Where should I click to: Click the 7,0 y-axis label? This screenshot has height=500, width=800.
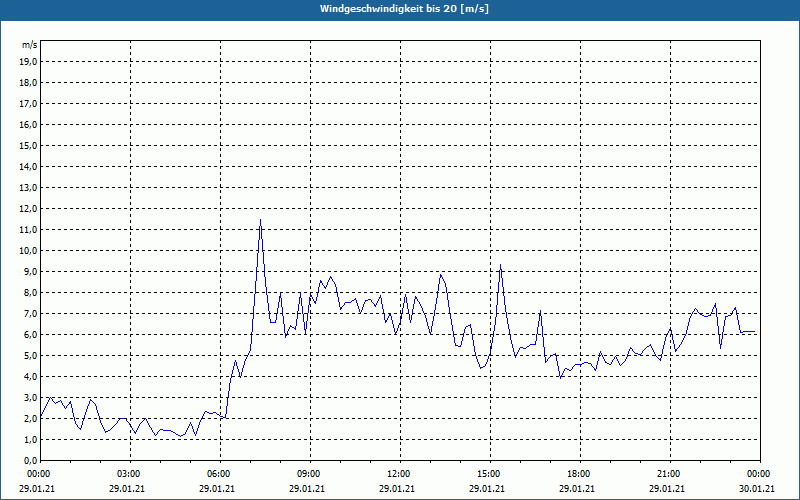point(30,313)
